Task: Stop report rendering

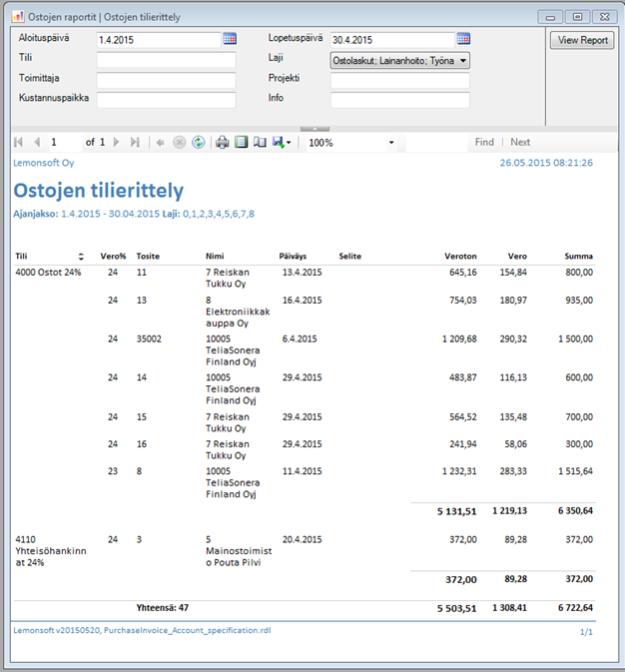Action: coord(179,142)
